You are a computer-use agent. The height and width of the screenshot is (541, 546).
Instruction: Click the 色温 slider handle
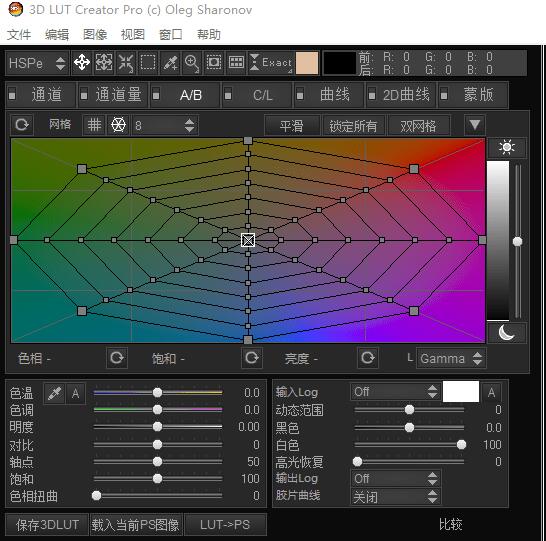(157, 393)
